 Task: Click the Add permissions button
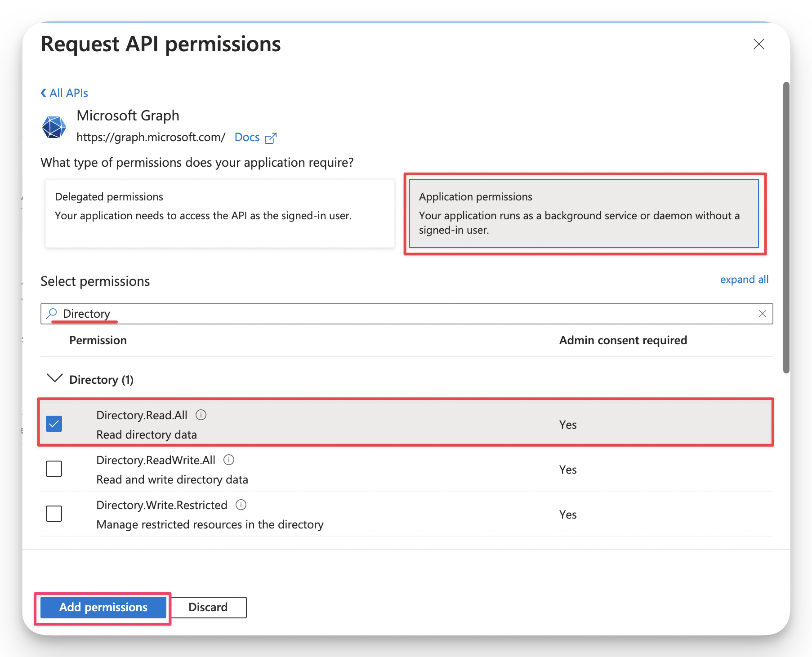103,607
